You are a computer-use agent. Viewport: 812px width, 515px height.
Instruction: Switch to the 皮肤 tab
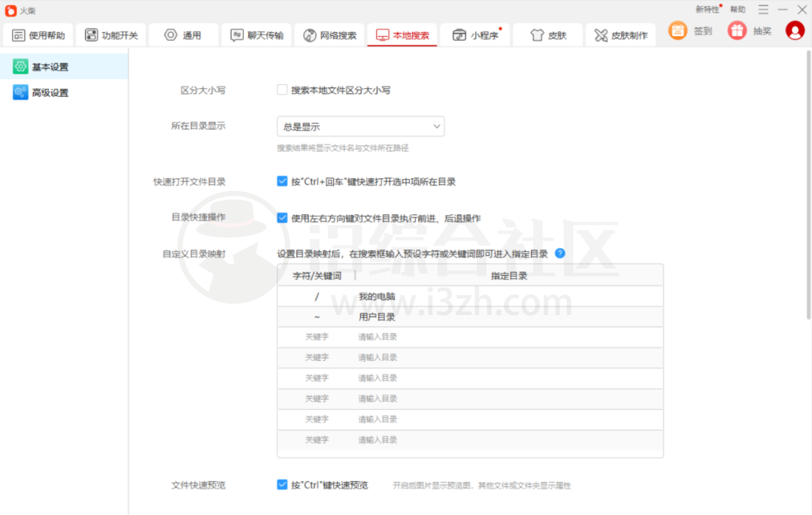tap(548, 35)
